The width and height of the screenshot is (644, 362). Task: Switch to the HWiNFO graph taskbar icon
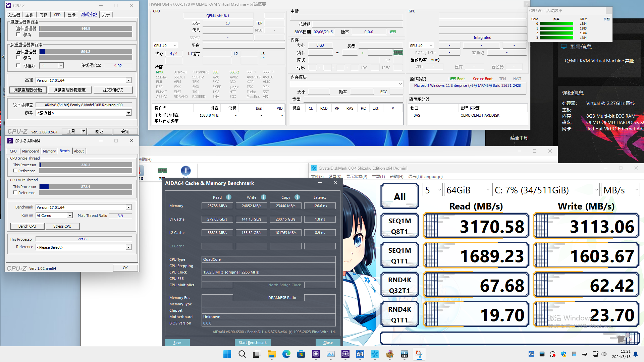(x=330, y=354)
